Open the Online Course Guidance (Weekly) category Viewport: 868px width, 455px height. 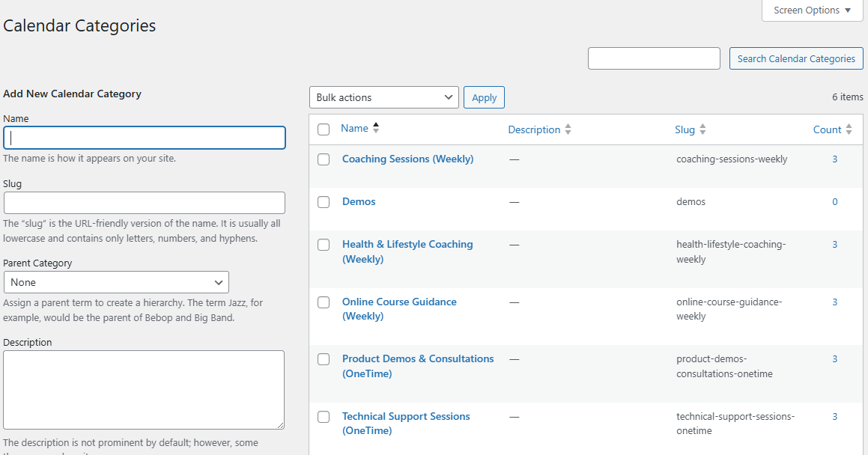click(398, 302)
